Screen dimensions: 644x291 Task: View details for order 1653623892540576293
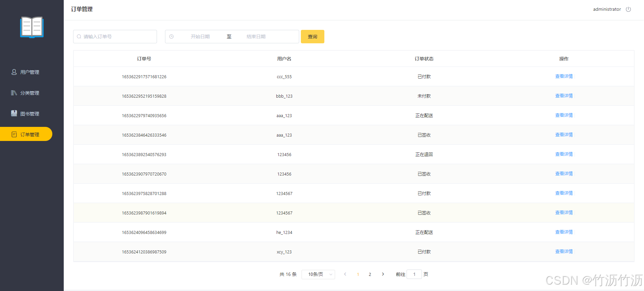[x=564, y=154]
